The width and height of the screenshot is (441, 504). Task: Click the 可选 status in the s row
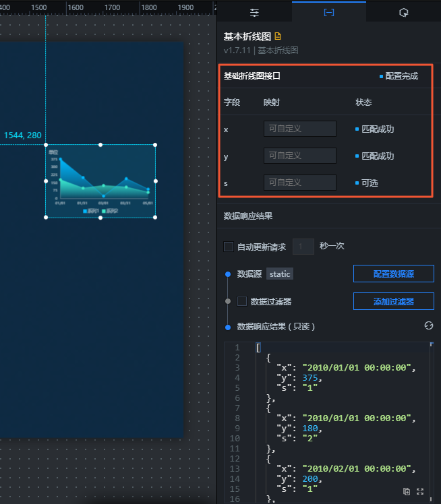point(370,183)
